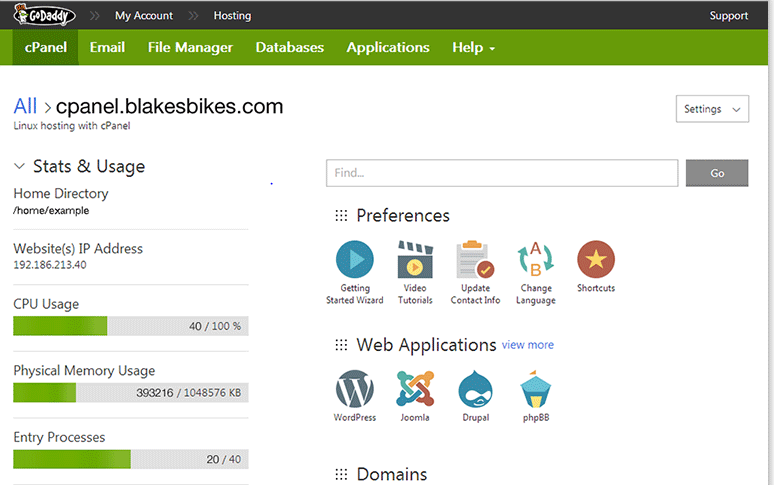Grab the Web Applications section grip icon
774x485 pixels.
coord(341,345)
